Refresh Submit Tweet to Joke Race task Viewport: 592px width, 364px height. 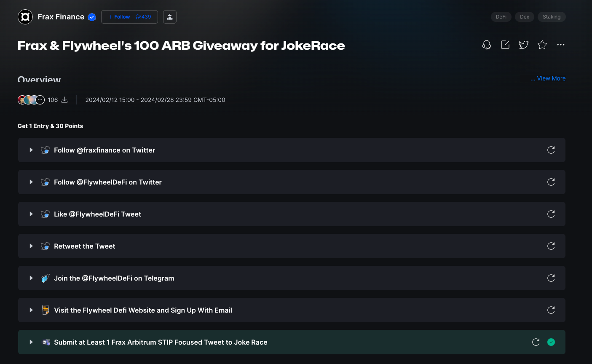click(536, 342)
